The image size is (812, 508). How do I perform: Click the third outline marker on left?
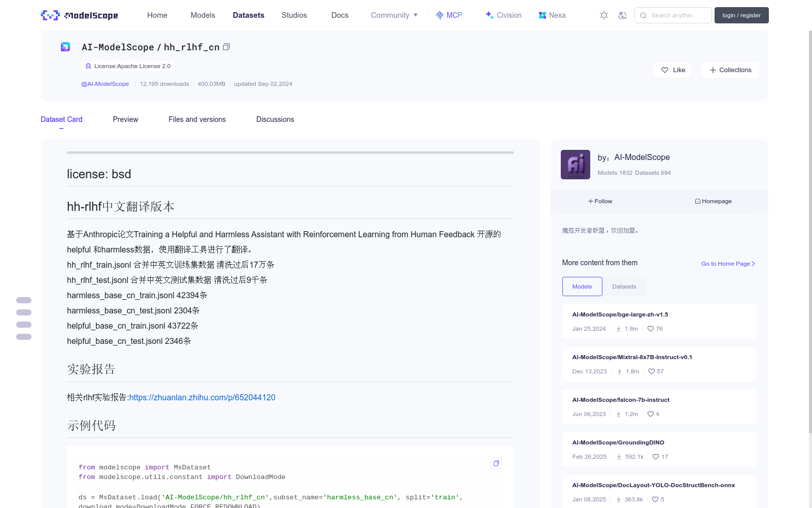[24, 325]
